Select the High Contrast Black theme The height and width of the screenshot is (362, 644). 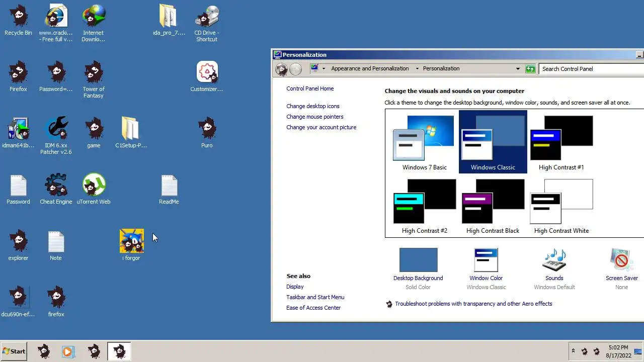pyautogui.click(x=493, y=206)
